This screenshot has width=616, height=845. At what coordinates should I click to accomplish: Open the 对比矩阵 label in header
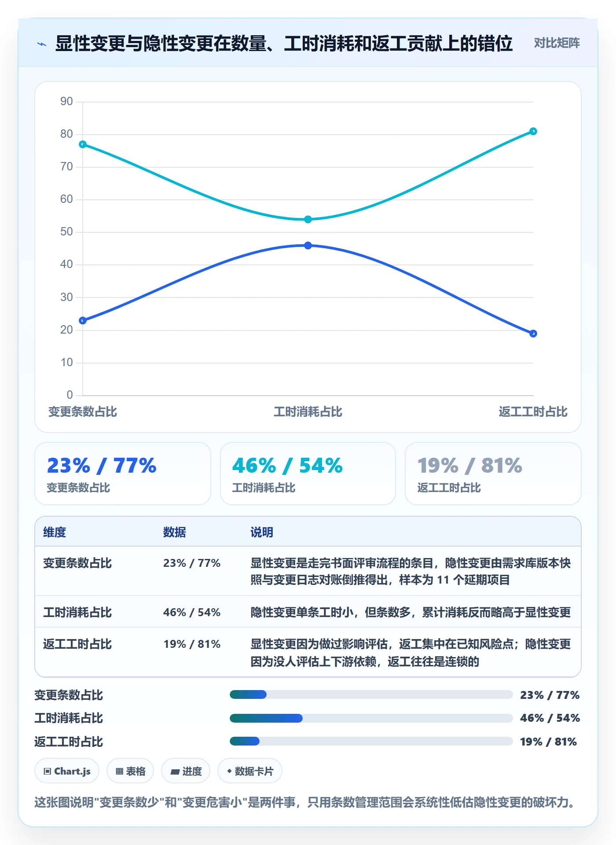pos(557,43)
